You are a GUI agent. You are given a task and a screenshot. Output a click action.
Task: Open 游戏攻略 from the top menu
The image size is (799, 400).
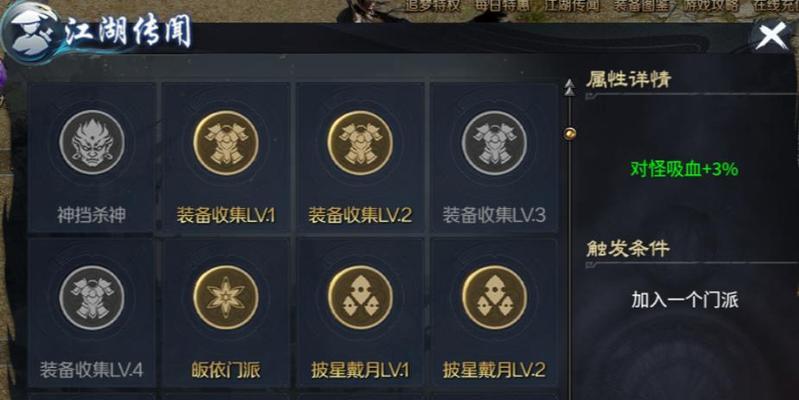(709, 6)
